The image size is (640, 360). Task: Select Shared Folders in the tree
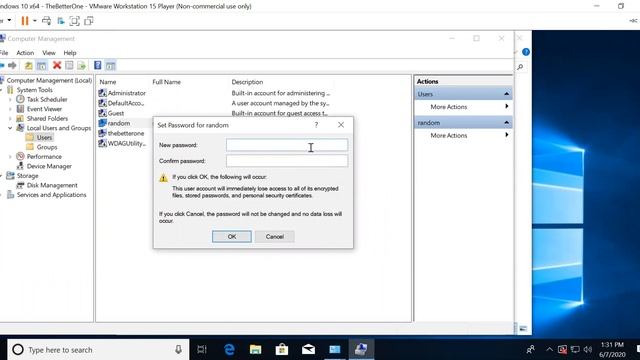tap(47, 118)
